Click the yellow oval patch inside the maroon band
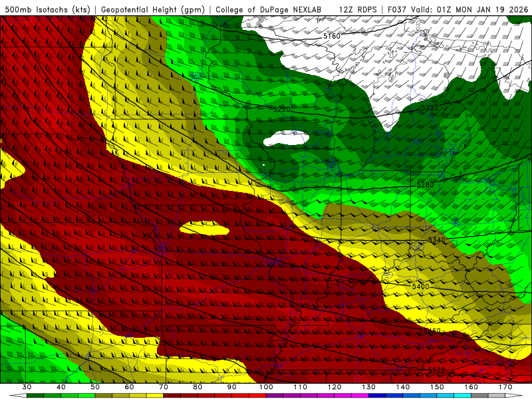Screen dimensions: 532x399 [204, 228]
